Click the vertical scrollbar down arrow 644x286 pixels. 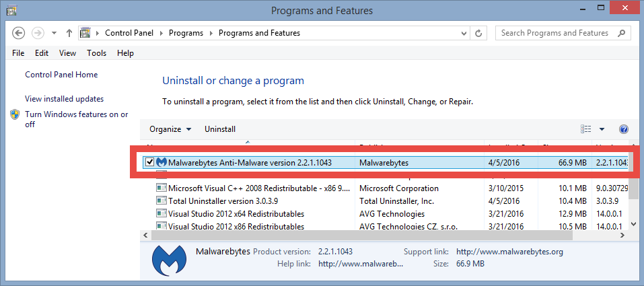tap(634, 224)
